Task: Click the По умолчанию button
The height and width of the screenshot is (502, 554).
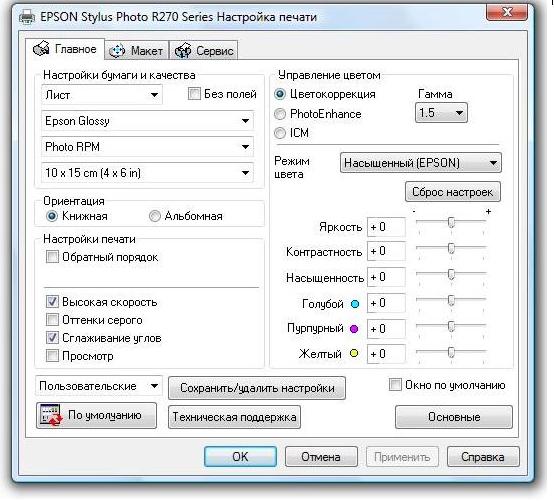Action: pos(96,416)
